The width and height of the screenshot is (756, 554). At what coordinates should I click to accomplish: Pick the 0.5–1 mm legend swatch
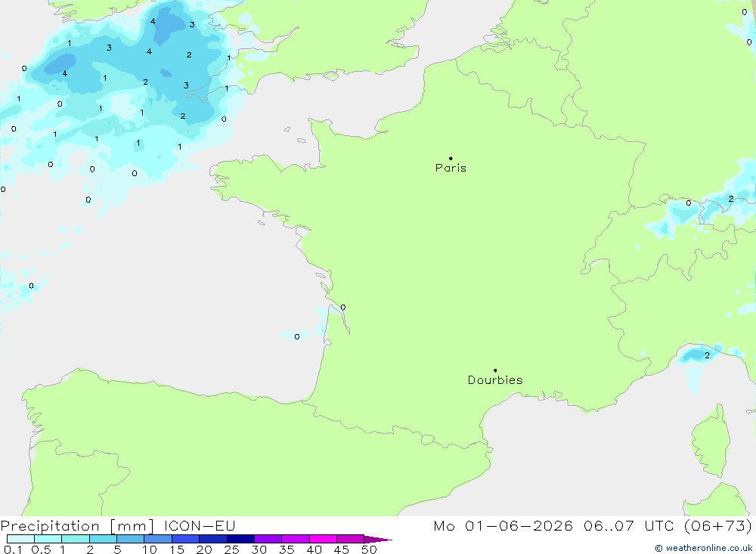(x=48, y=539)
